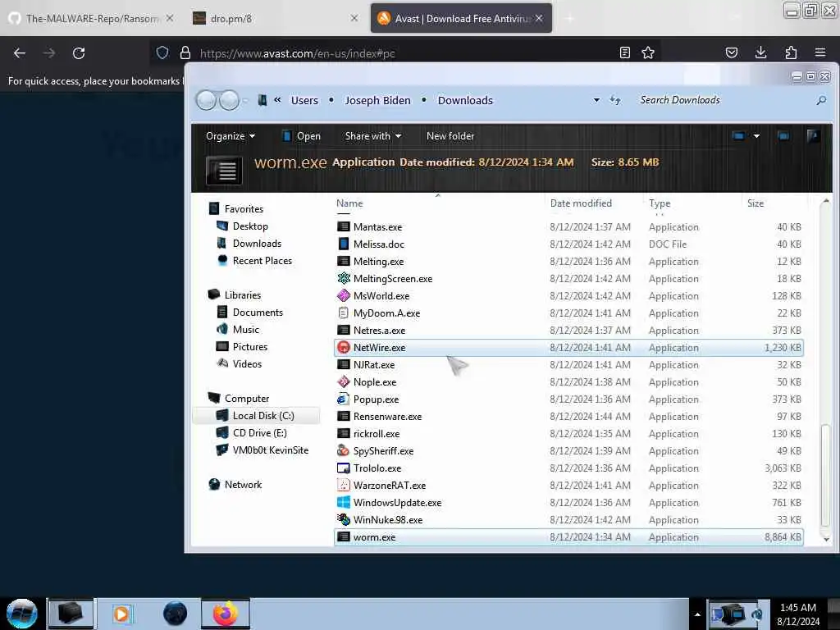
Task: Toggle the preview pane icon
Action: 783,136
